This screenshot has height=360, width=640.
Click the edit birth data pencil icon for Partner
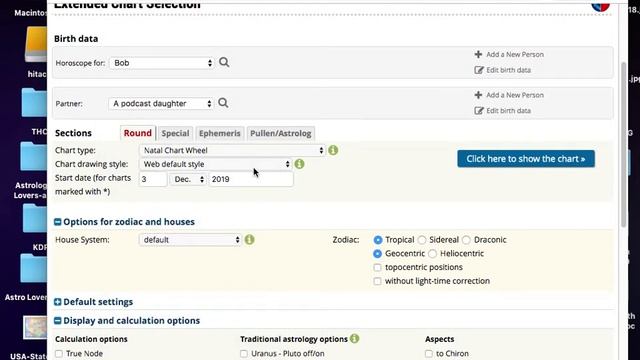click(479, 111)
